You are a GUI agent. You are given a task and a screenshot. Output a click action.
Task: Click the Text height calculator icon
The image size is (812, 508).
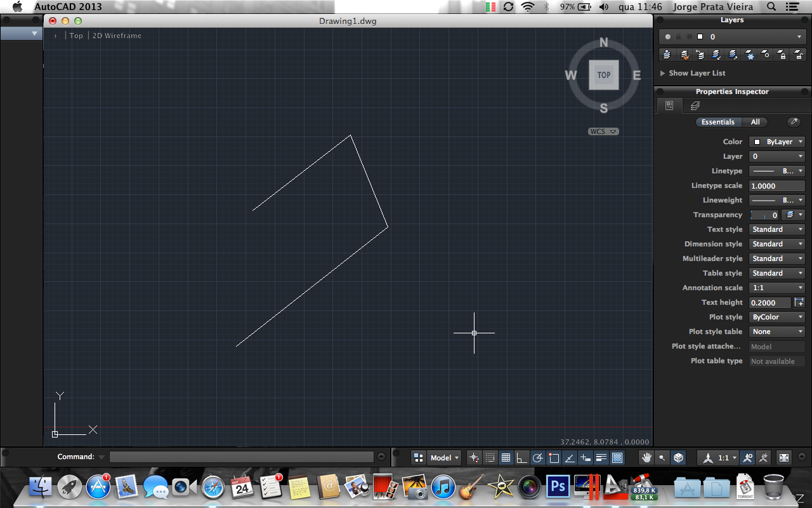click(799, 303)
